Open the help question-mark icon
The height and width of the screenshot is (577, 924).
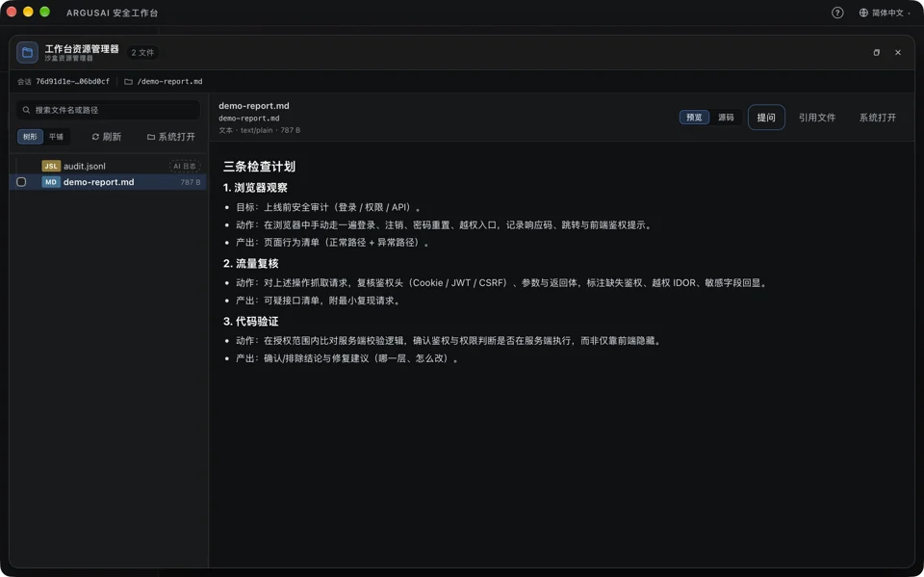point(836,13)
